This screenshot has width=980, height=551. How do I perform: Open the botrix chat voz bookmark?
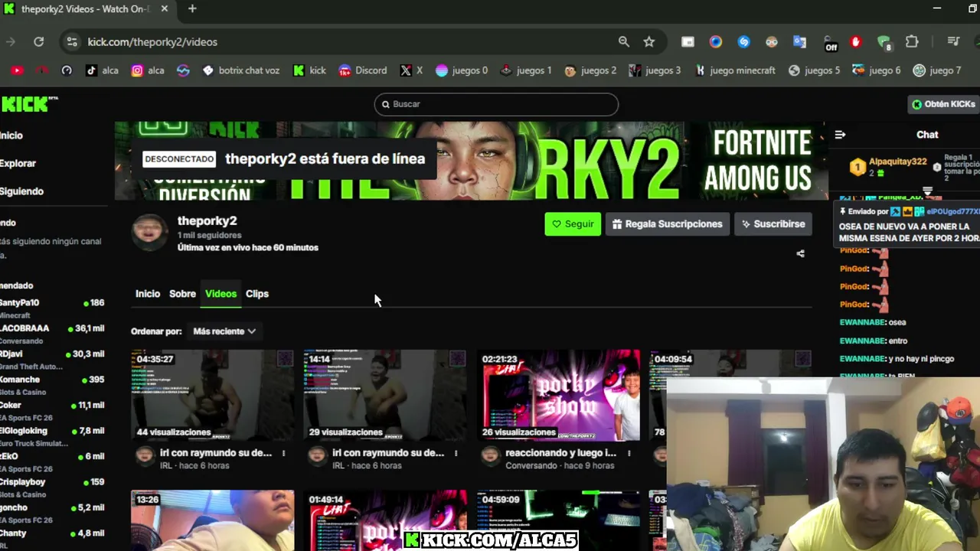coord(241,70)
